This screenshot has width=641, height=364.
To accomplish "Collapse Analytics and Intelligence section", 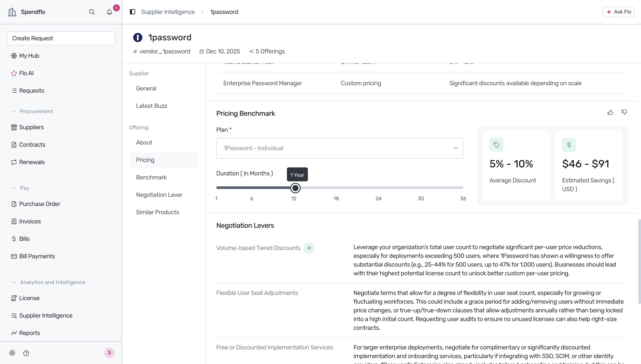I will 14,282.
